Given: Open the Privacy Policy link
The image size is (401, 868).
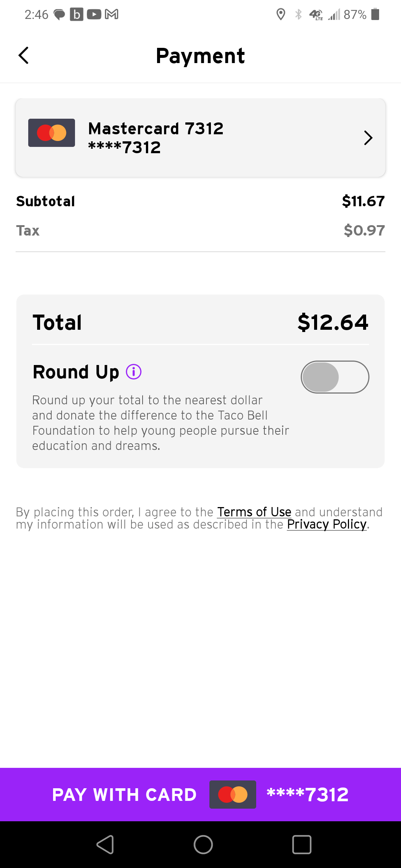Looking at the screenshot, I should (327, 525).
